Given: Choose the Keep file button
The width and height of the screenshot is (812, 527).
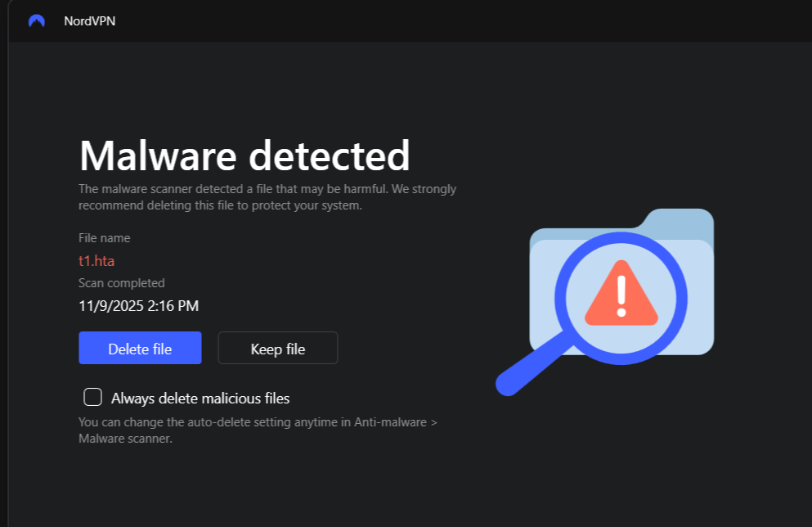Looking at the screenshot, I should [x=277, y=349].
